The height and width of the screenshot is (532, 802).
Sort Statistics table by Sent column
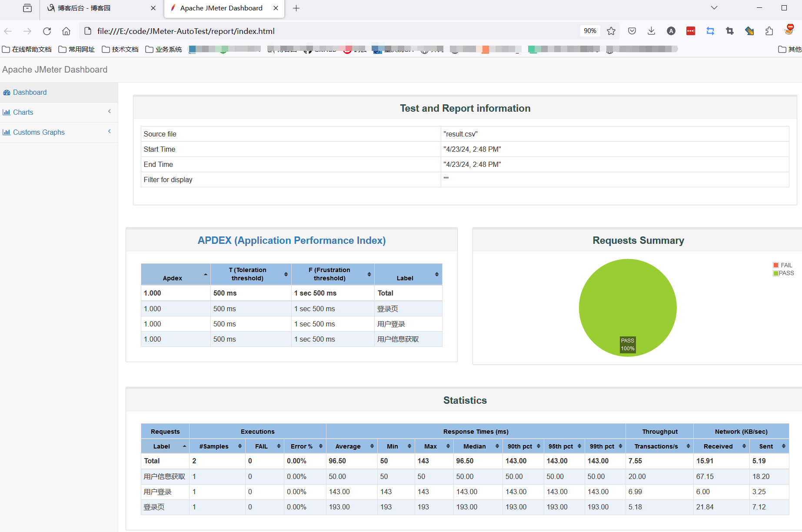(x=769, y=446)
